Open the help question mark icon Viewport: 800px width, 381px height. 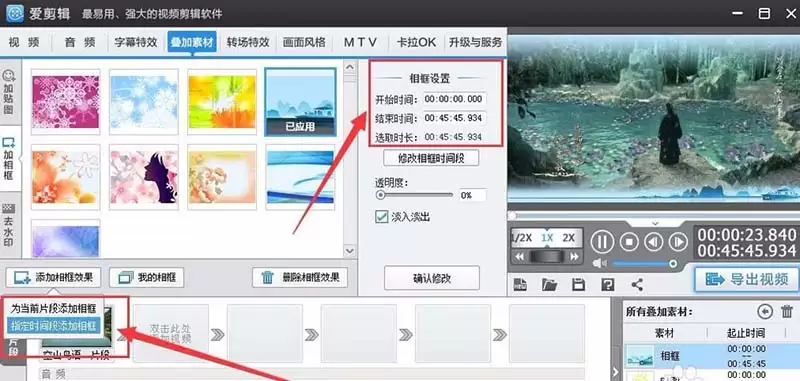(607, 284)
